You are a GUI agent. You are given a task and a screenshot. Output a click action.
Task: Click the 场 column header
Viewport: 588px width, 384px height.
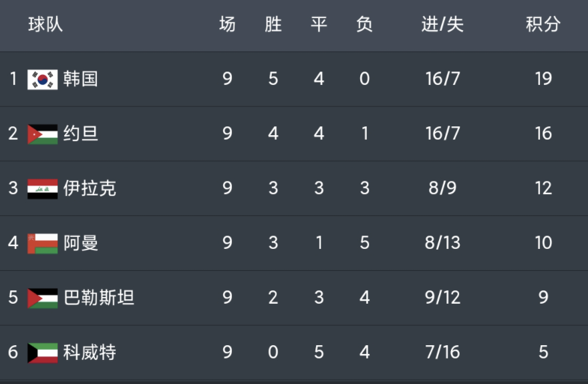point(227,24)
